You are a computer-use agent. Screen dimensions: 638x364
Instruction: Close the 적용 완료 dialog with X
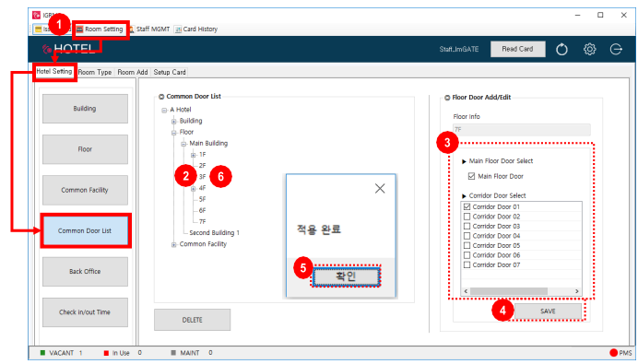[380, 188]
